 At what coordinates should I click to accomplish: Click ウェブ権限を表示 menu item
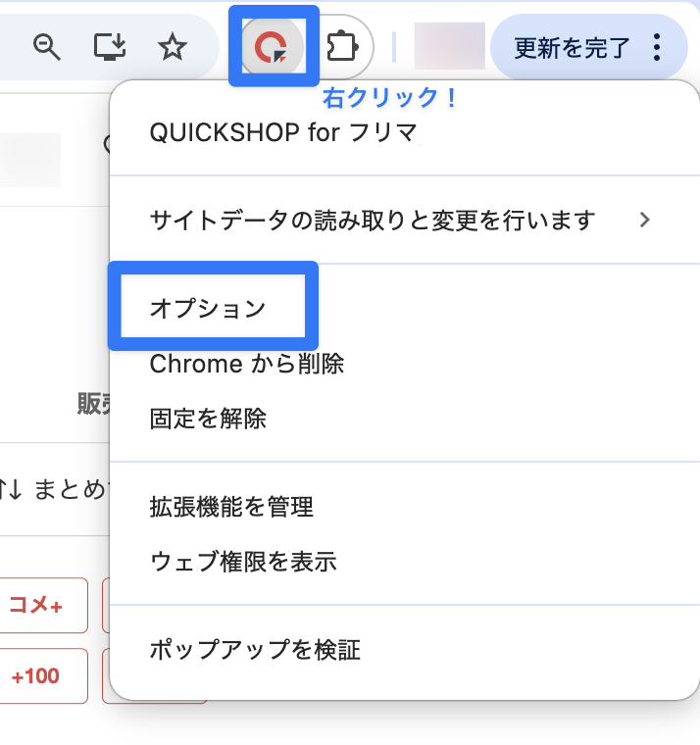[x=243, y=562]
